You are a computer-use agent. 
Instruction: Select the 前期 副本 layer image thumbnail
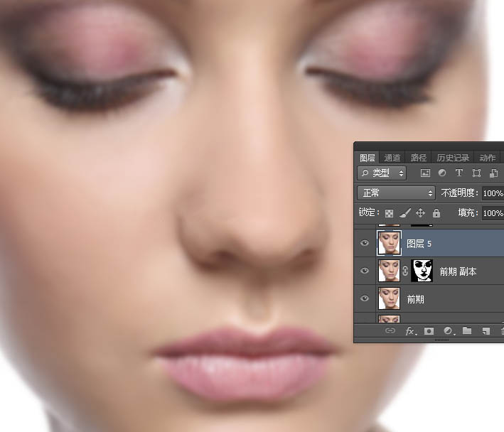[389, 271]
